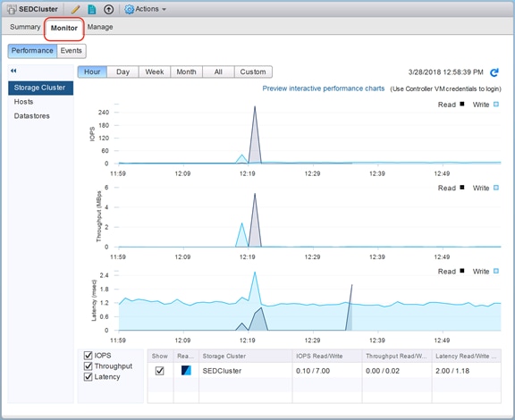Viewport: 515px width, 420px height.
Task: Click the Write legend swatch on IOPS chart
Action: 496,104
